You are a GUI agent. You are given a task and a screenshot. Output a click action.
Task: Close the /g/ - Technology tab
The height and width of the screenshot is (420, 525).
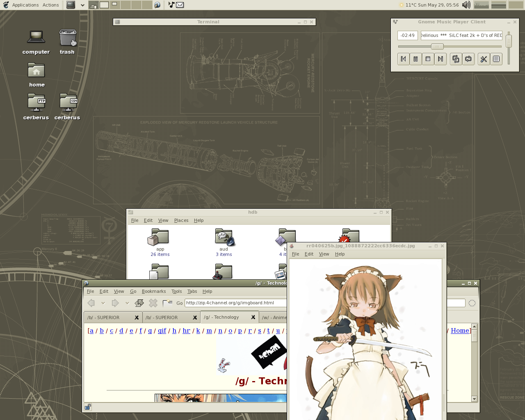pyautogui.click(x=253, y=317)
